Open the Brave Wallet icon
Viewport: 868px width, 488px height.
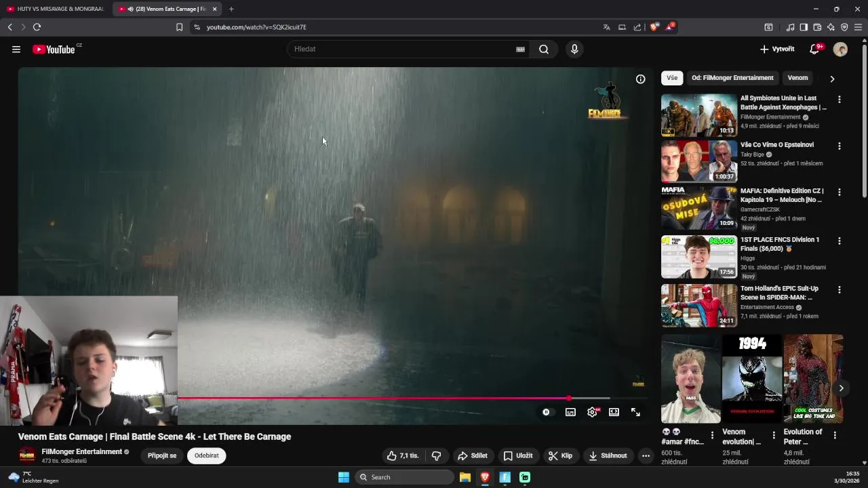tap(817, 27)
